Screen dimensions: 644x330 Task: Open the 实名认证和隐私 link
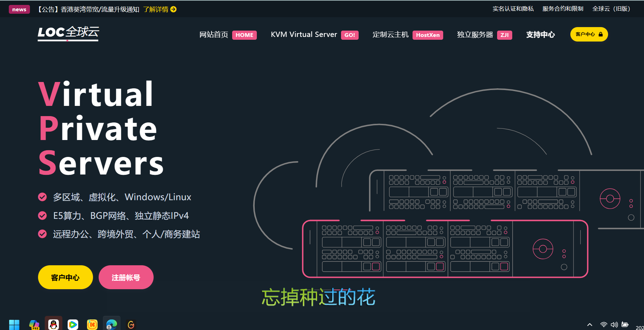click(513, 9)
